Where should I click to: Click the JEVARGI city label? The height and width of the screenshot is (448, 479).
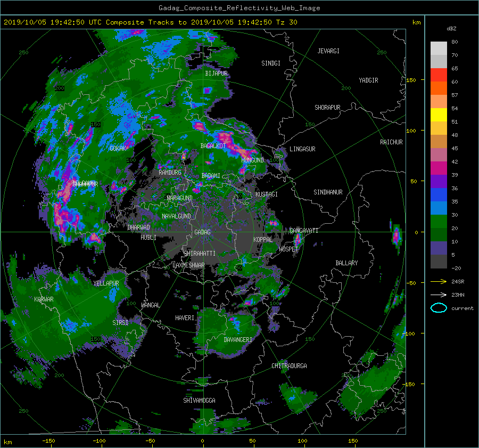(328, 51)
